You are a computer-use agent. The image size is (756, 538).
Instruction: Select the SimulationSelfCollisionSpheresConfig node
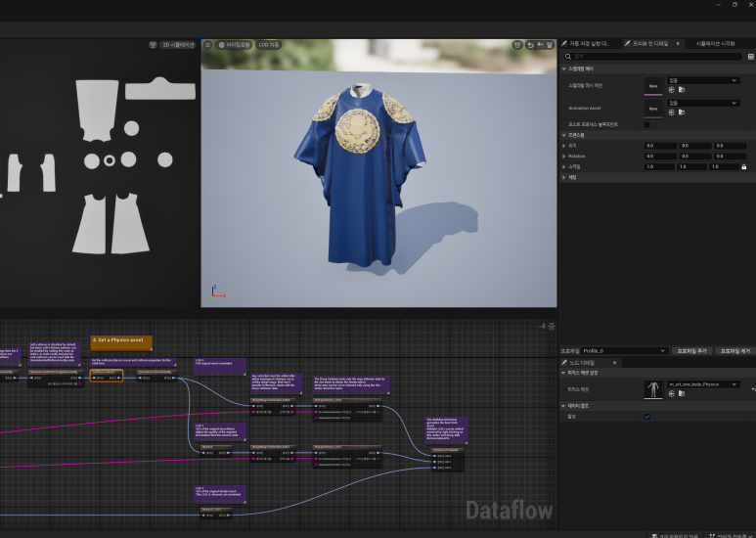56,378
